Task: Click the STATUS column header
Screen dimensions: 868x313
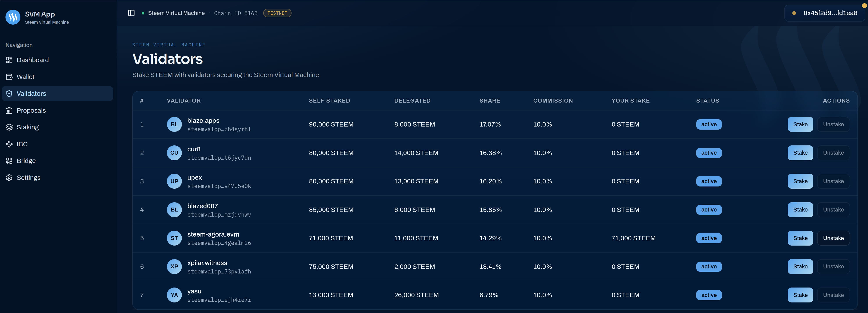Action: click(707, 101)
